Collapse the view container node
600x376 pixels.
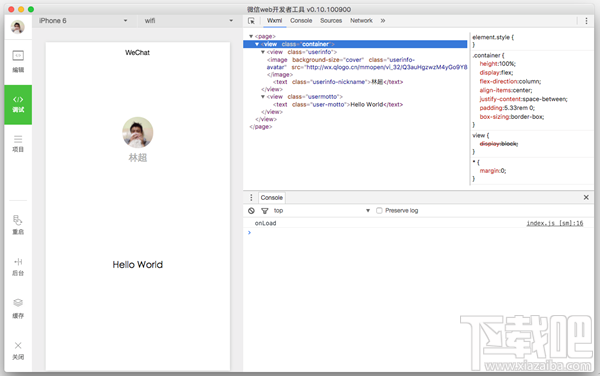click(257, 44)
